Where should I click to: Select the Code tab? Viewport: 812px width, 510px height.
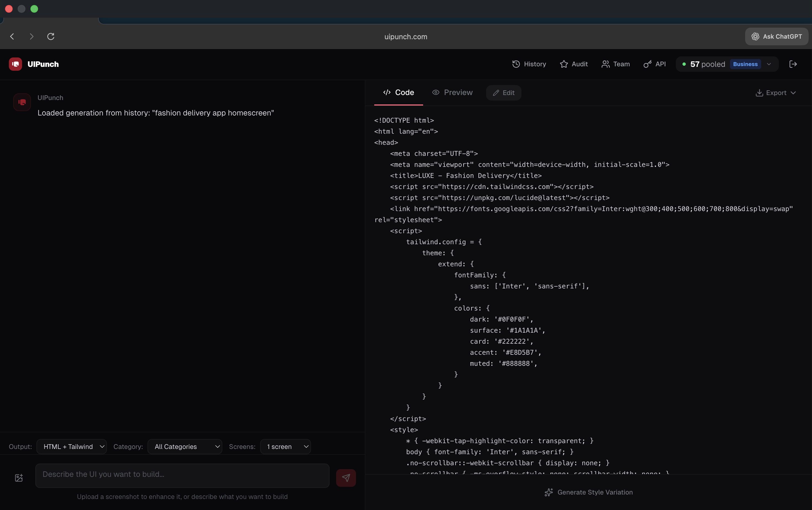pyautogui.click(x=399, y=93)
